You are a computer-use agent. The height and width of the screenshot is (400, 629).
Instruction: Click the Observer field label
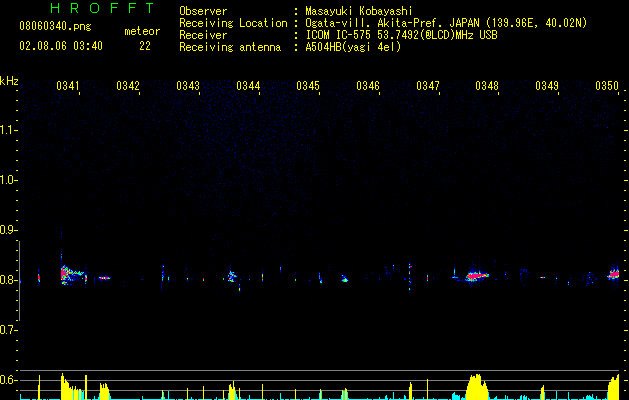(x=203, y=11)
